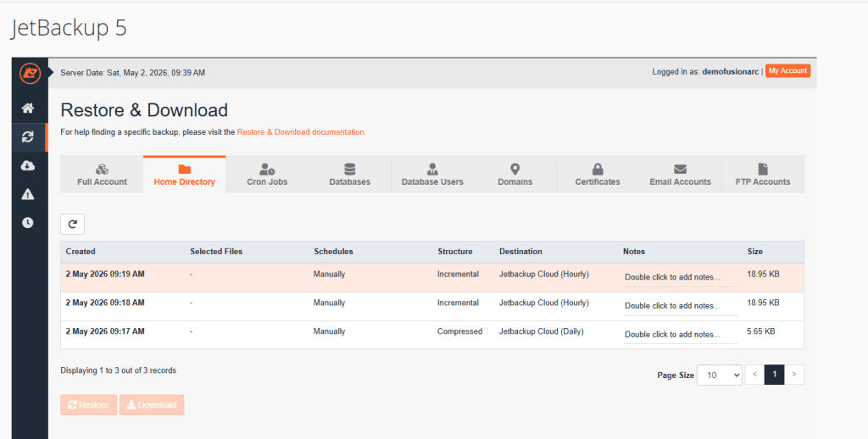
Task: Go to the Domains tab
Action: (515, 175)
